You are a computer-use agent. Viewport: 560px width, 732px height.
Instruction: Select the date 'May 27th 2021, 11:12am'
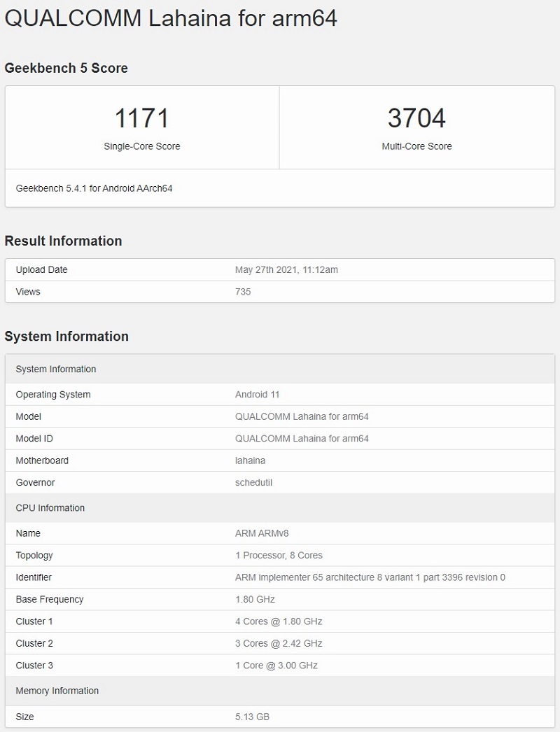tap(286, 270)
